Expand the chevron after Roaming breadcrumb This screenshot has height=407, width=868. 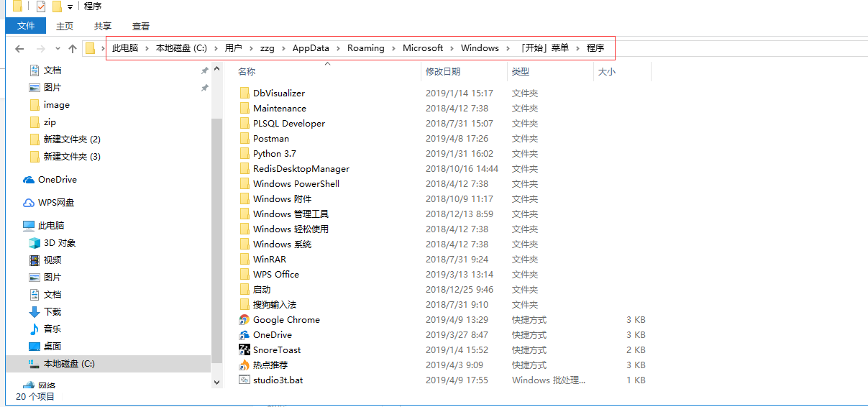pyautogui.click(x=393, y=48)
